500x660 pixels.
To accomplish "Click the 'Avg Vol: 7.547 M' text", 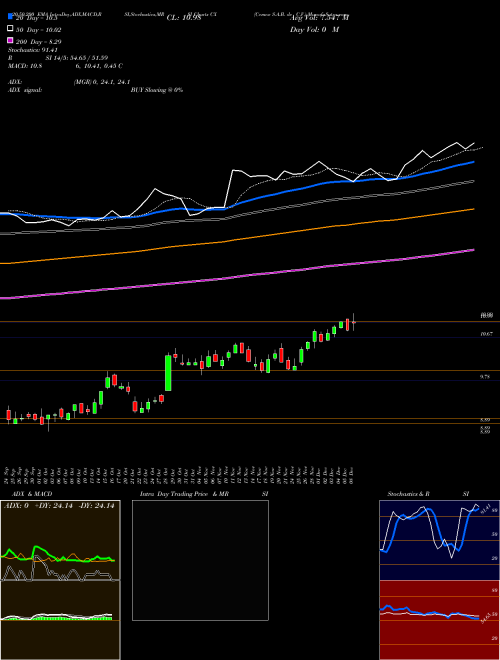I will pyautogui.click(x=319, y=18).
